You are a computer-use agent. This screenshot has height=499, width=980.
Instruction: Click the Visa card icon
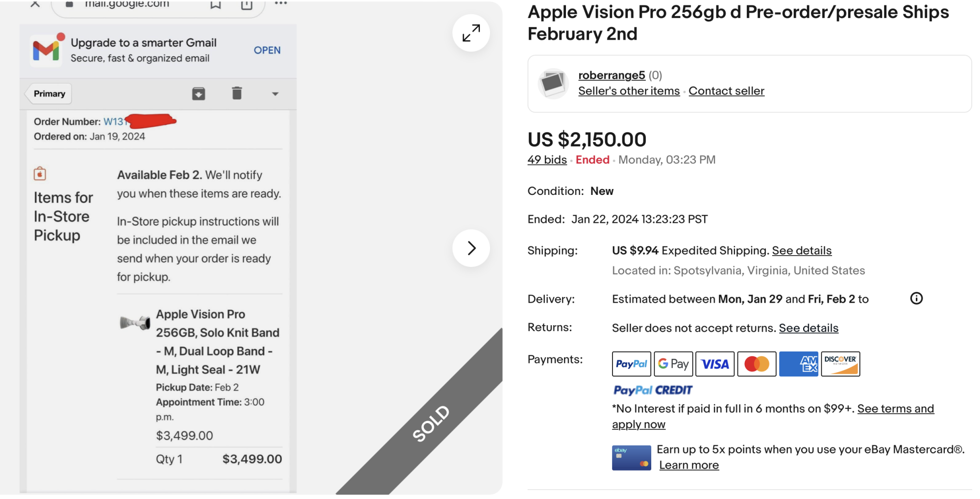pyautogui.click(x=715, y=364)
